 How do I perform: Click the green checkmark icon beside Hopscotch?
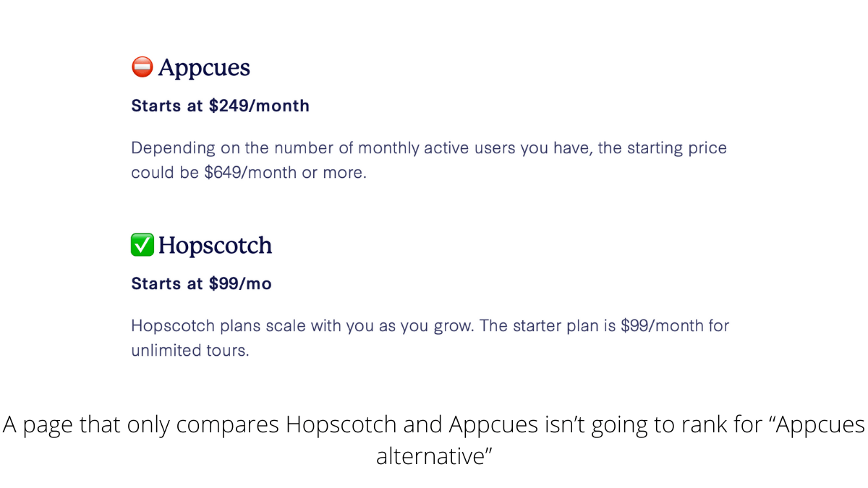pos(142,246)
